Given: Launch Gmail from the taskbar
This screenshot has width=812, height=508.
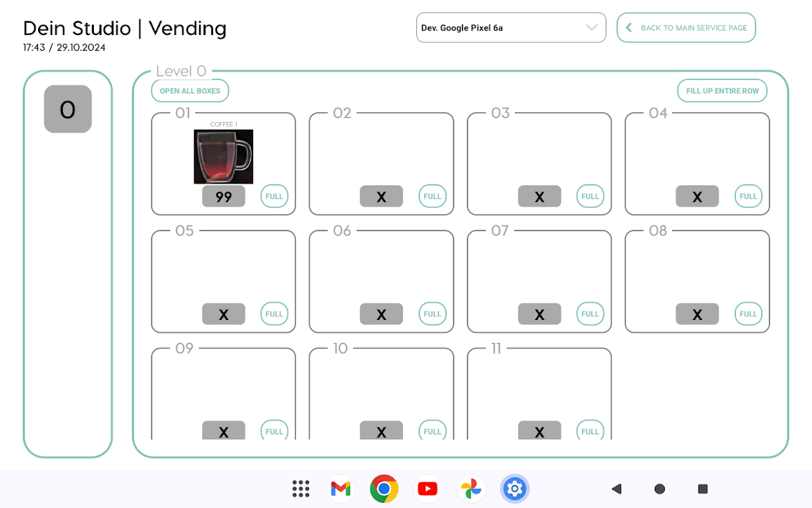Looking at the screenshot, I should pyautogui.click(x=341, y=489).
